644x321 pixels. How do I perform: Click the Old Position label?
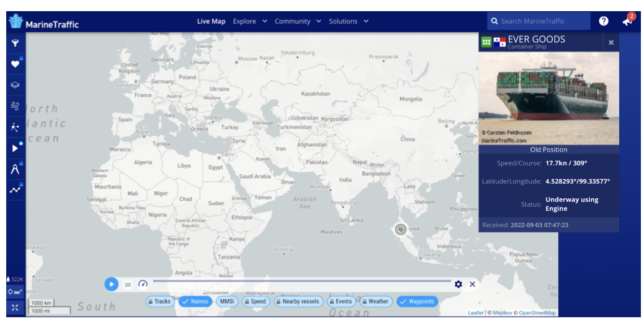click(x=548, y=150)
